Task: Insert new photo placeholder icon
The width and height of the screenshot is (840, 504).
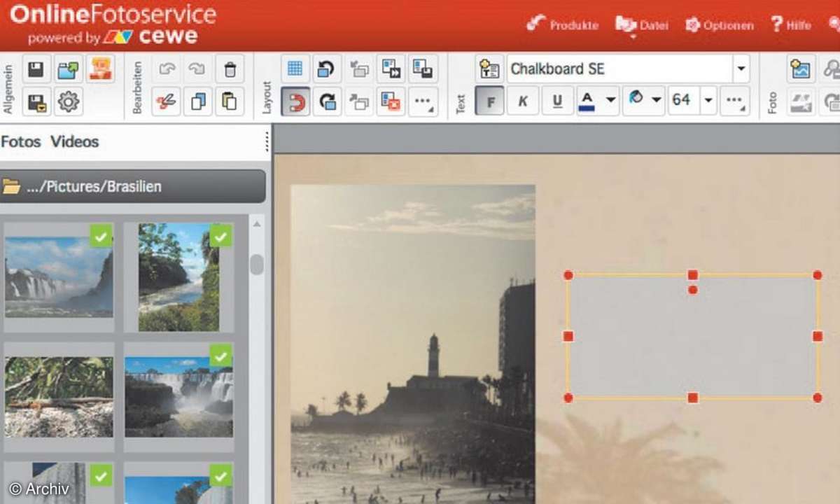Action: [x=800, y=69]
